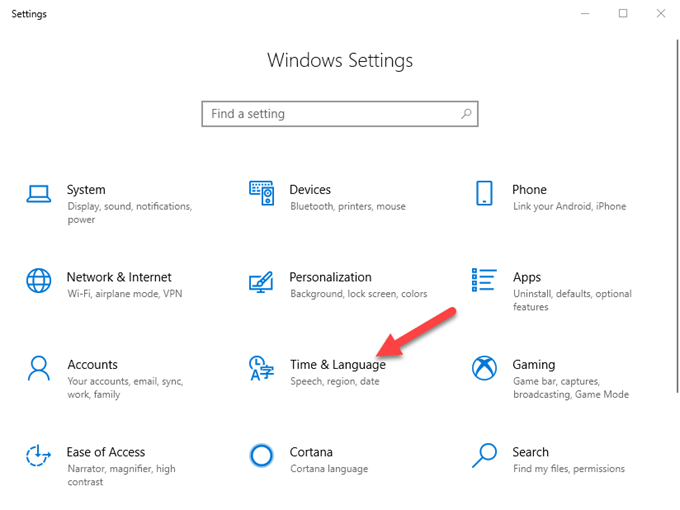
Task: Open the Time & Language label
Action: [x=337, y=365]
